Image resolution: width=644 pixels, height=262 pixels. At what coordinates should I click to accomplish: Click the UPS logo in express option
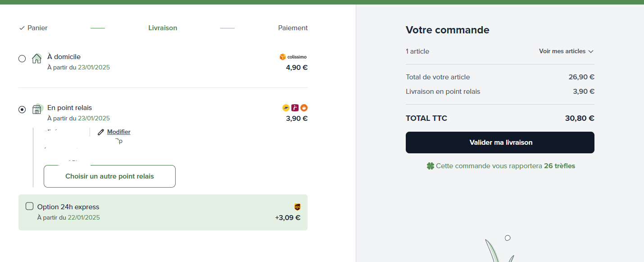pyautogui.click(x=297, y=207)
